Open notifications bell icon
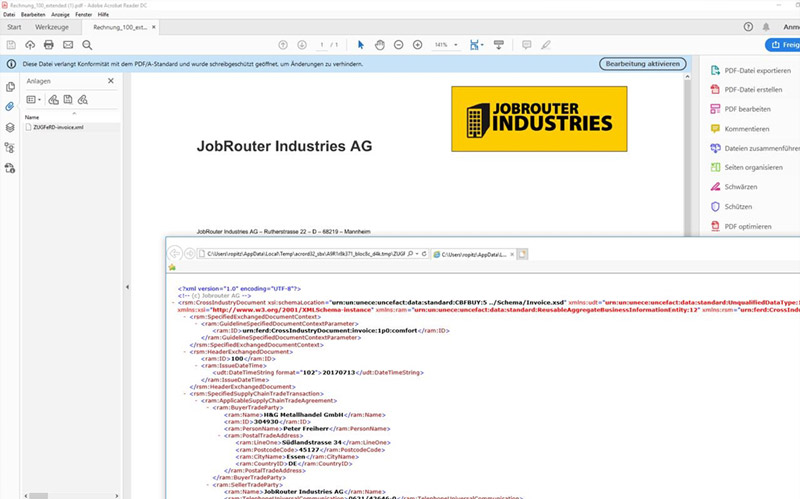Image resolution: width=800 pixels, height=499 pixels. point(766,27)
